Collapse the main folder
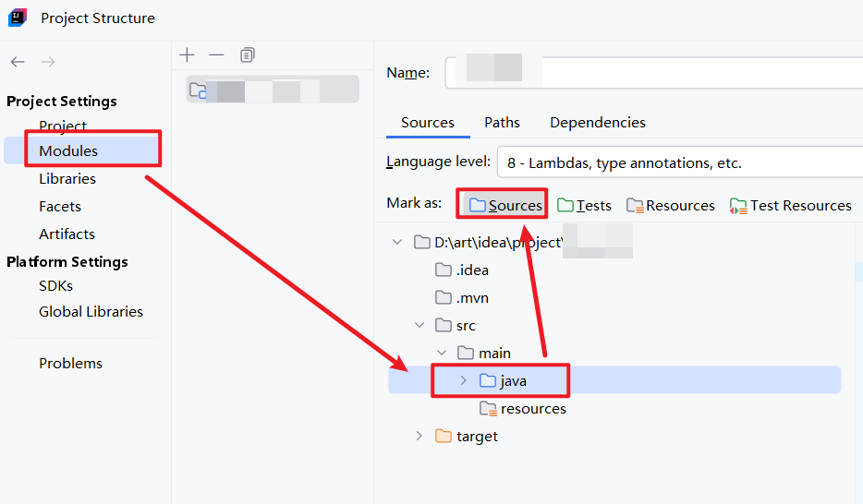863x504 pixels. 442,353
